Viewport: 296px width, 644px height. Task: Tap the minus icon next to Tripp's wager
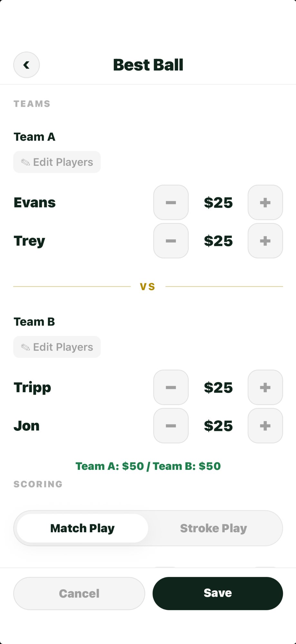click(x=171, y=387)
